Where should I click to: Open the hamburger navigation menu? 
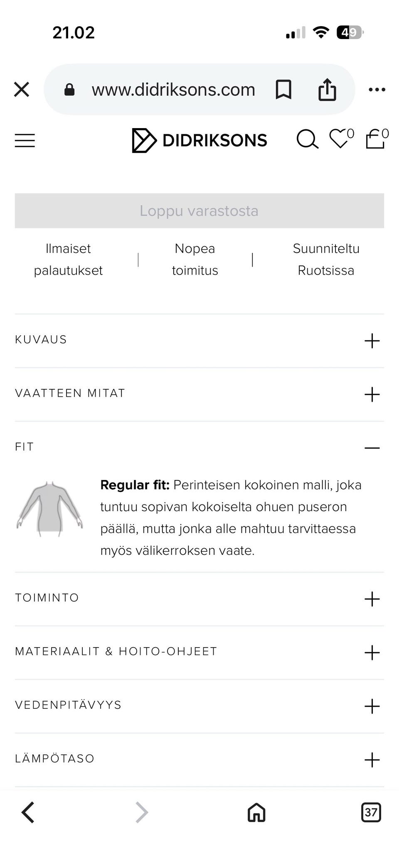(x=25, y=140)
